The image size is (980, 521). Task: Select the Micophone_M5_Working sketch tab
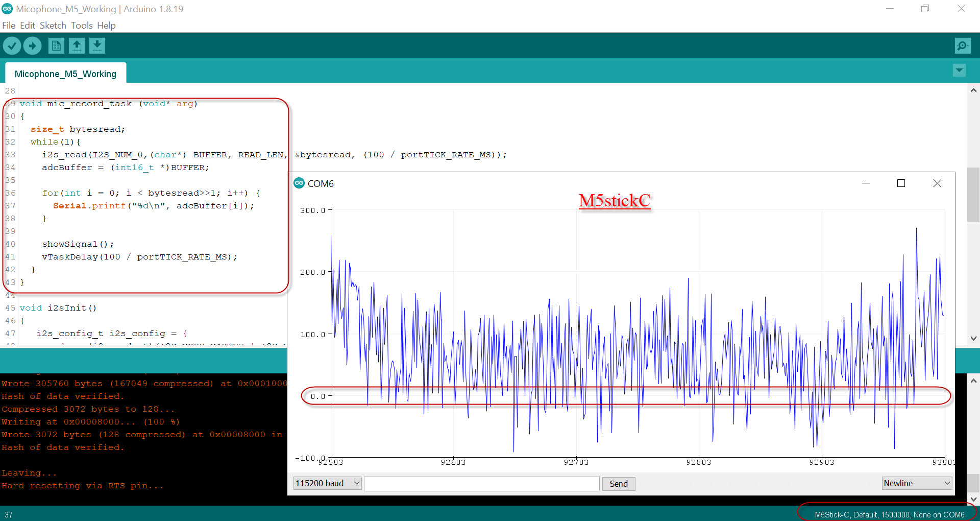(x=65, y=73)
